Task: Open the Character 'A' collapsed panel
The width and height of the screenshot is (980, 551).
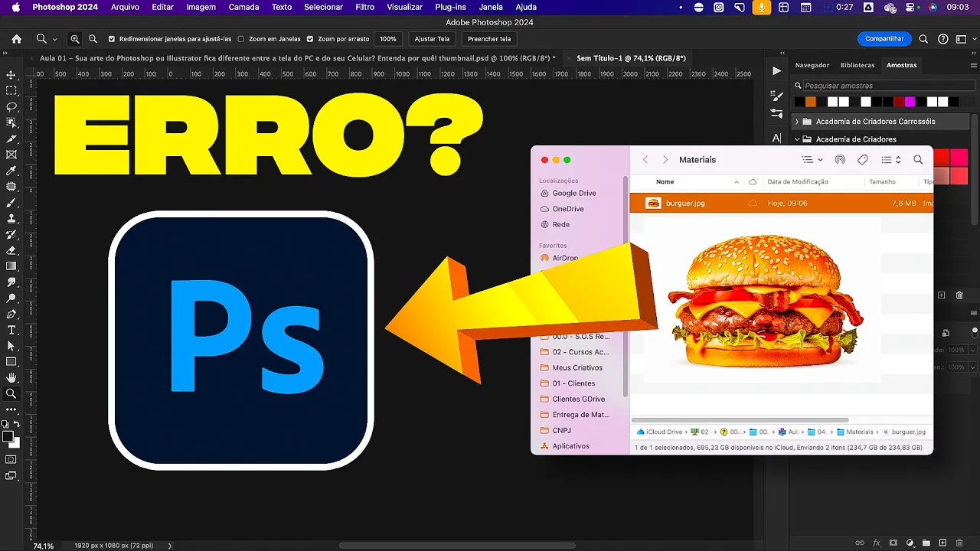Action: click(x=777, y=139)
